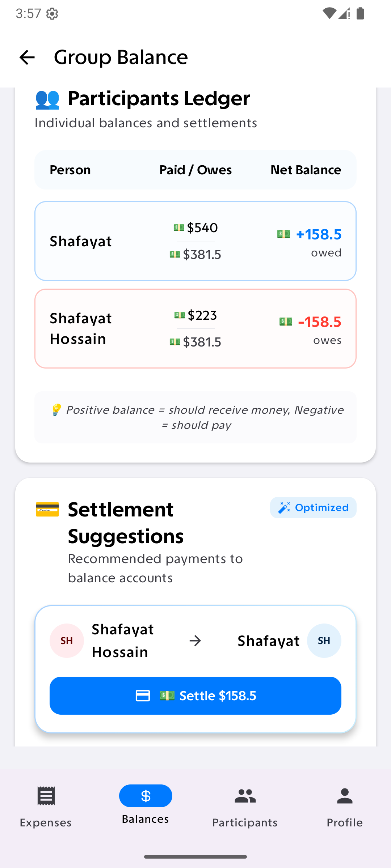Screen dimensions: 391x868
Task: Tap the Participants Ledger people icon
Action: pyautogui.click(x=47, y=99)
